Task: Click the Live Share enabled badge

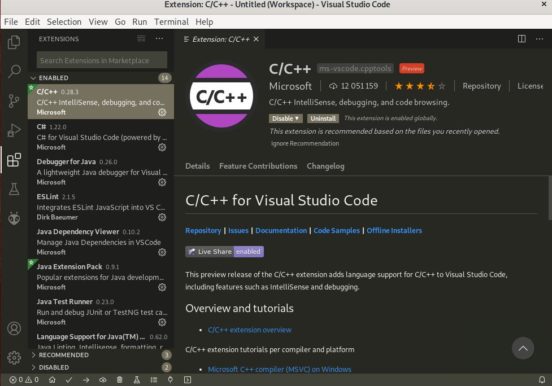Action: tap(225, 251)
